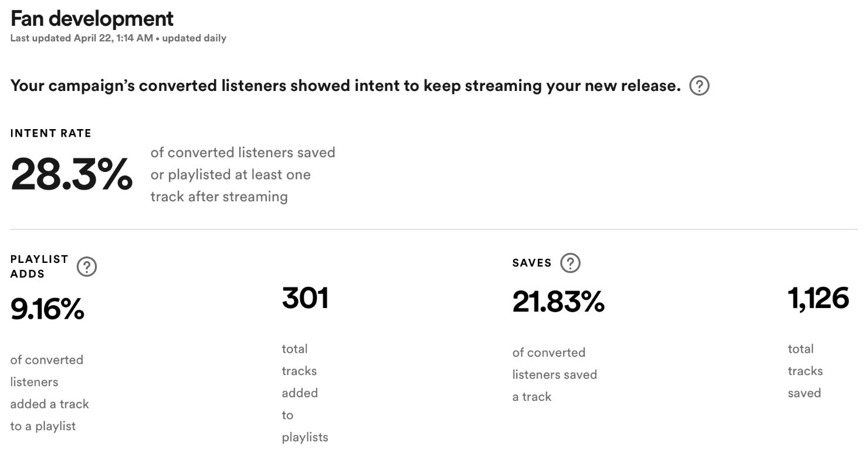The height and width of the screenshot is (456, 868).
Task: Select the Fan development heading
Action: (92, 19)
